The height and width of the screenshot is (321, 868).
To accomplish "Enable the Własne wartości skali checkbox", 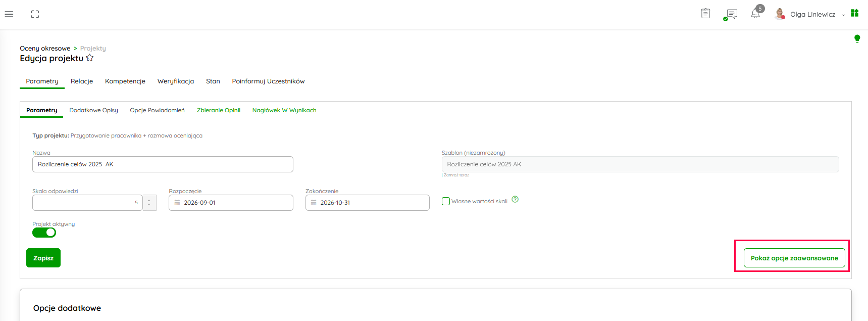I will [446, 201].
